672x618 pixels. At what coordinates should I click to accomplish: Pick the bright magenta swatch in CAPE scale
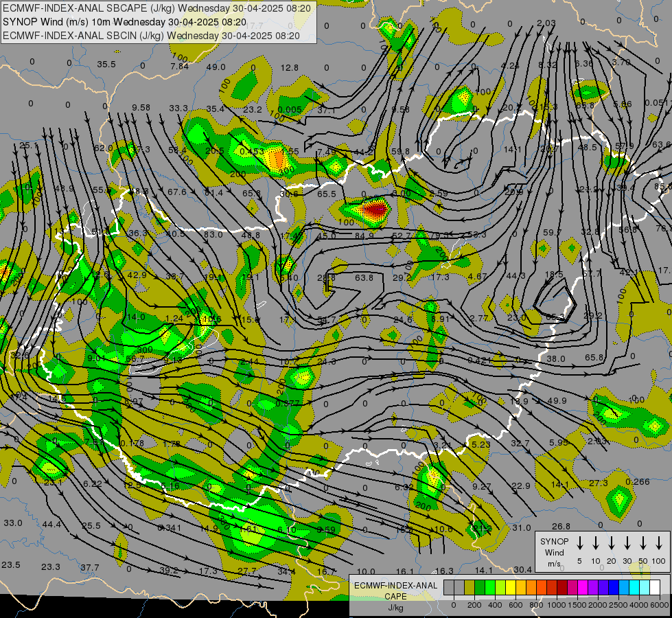point(583,587)
